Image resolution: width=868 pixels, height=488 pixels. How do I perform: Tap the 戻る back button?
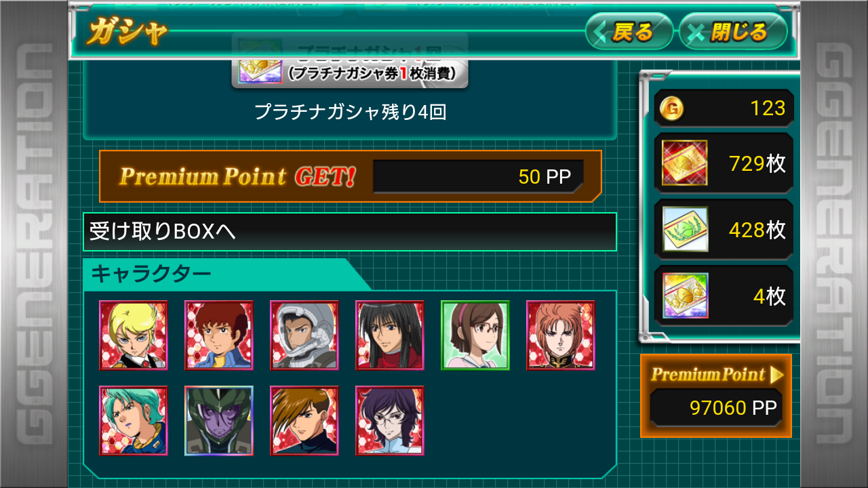tap(629, 31)
